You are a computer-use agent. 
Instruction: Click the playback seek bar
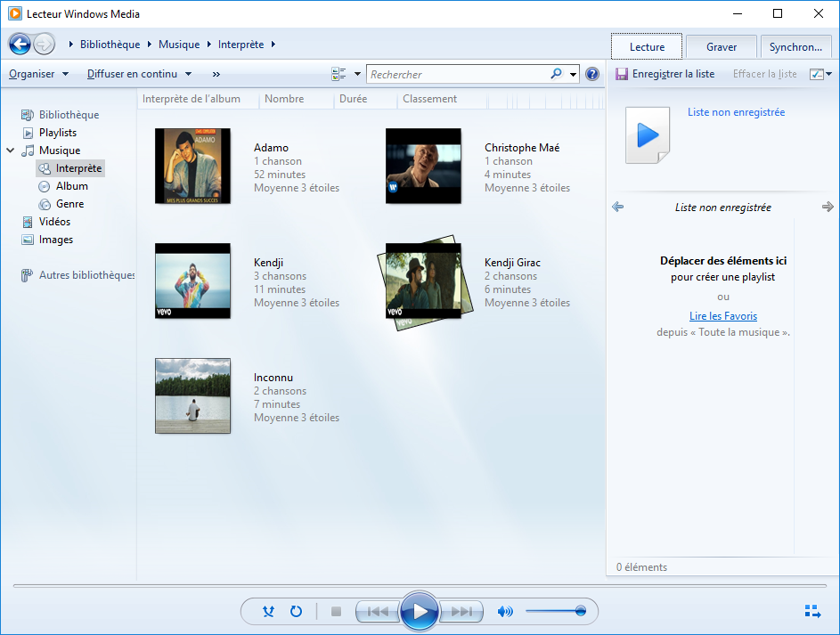coord(420,586)
